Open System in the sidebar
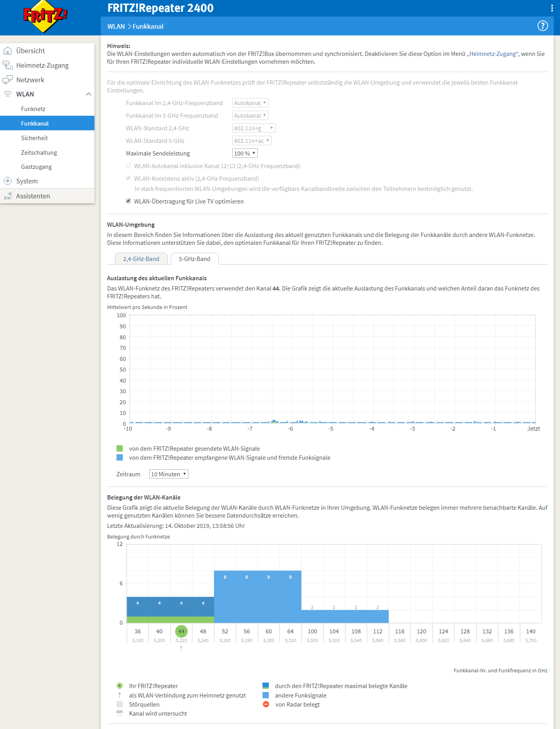 pyautogui.click(x=47, y=181)
